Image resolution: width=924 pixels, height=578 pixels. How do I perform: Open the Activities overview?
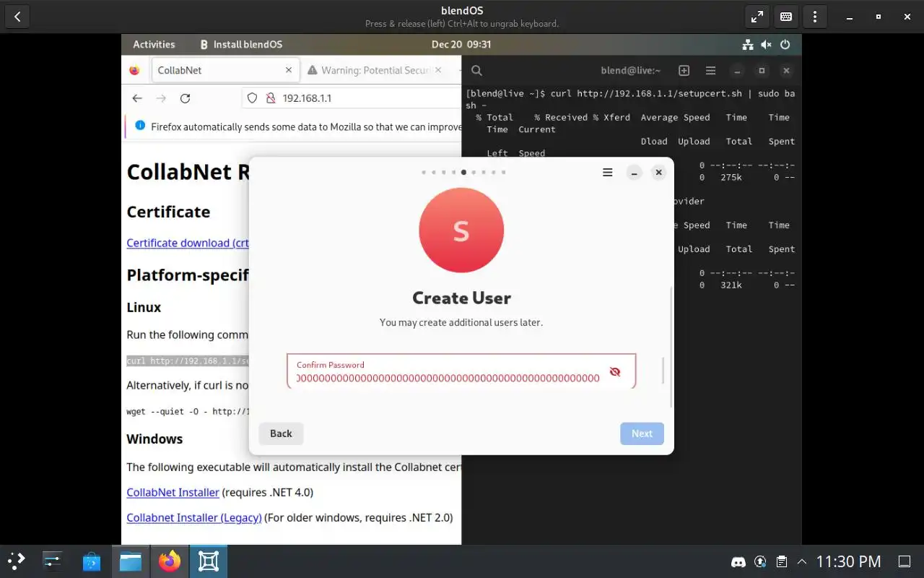click(154, 44)
